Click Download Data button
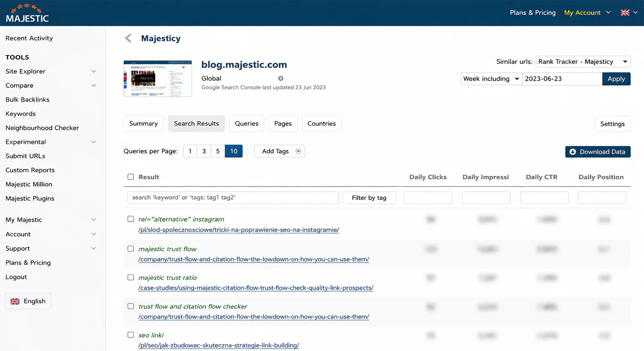Image resolution: width=644 pixels, height=351 pixels. [x=598, y=152]
